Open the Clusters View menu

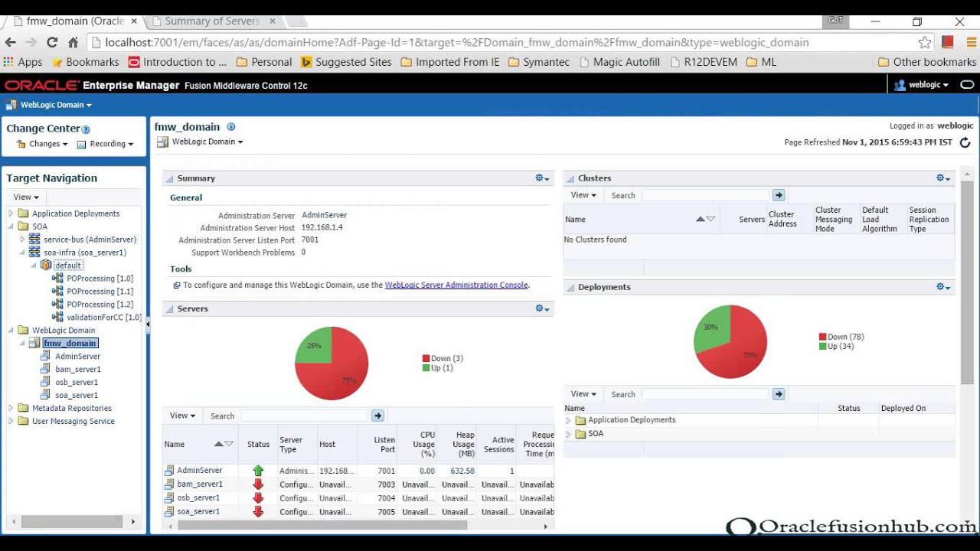point(583,195)
